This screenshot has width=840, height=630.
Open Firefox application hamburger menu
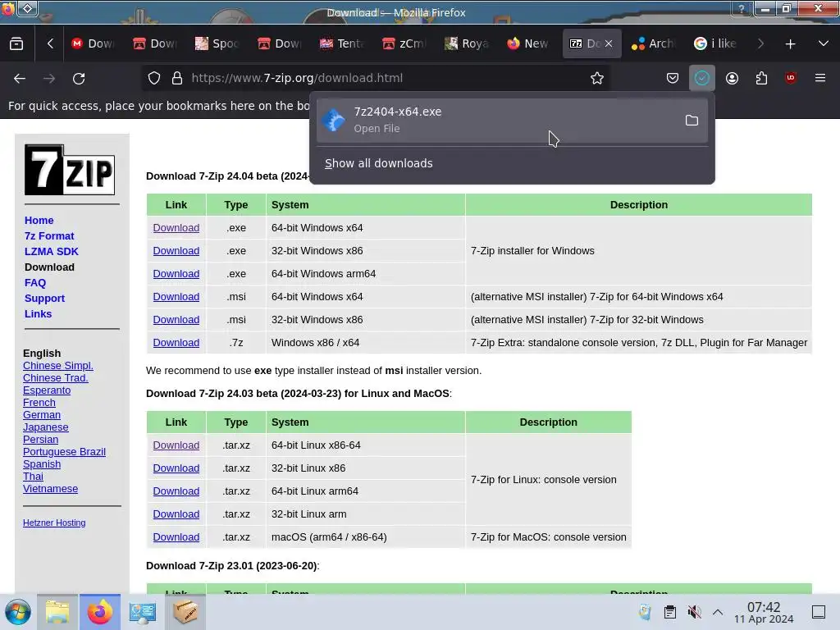point(820,78)
